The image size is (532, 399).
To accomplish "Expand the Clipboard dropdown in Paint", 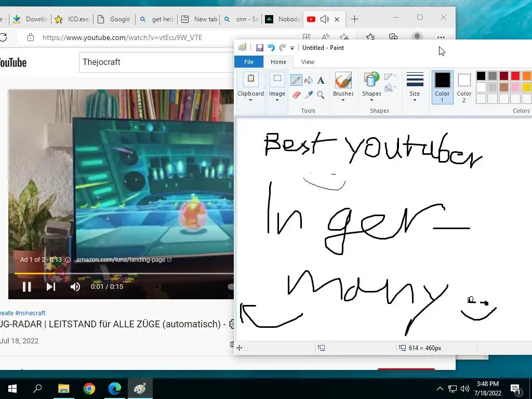I will click(251, 100).
